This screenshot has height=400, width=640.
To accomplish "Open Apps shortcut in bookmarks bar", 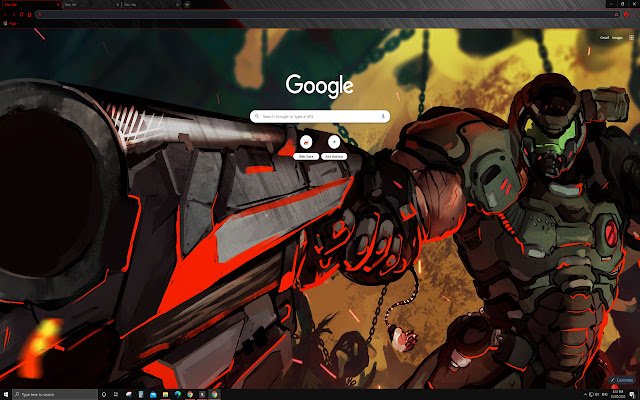I will pos(10,23).
